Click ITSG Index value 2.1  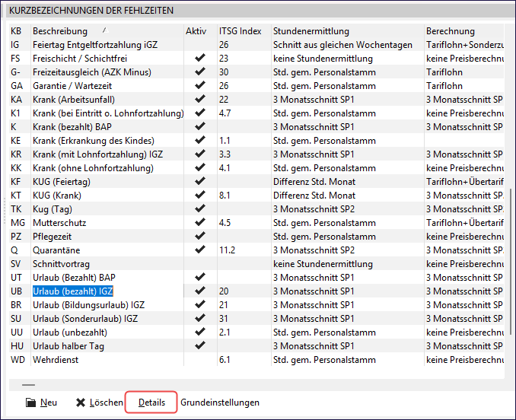[x=225, y=332]
